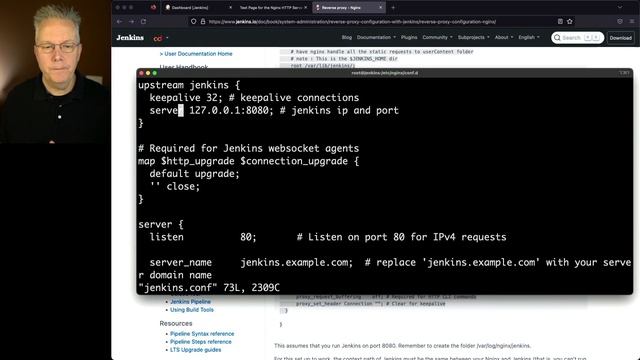The height and width of the screenshot is (360, 640).
Task: Expand the Subprojects dropdown
Action: [473, 37]
